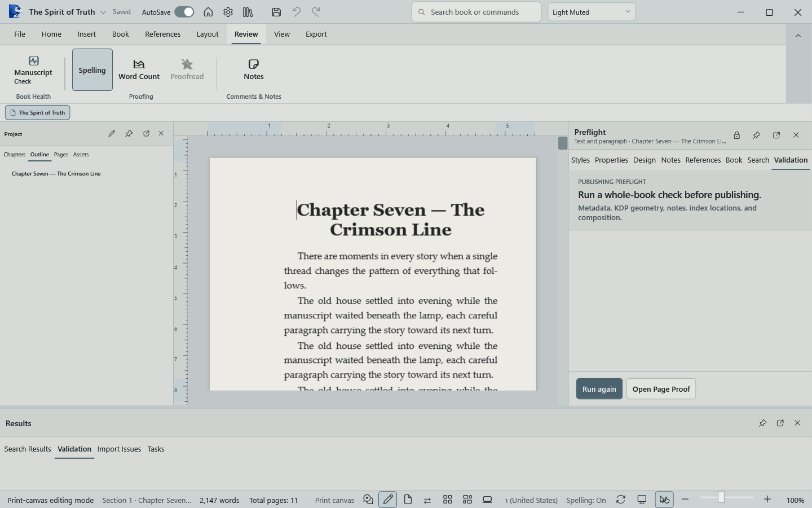Click the undo arrow in title bar
This screenshot has width=812, height=508.
click(296, 12)
